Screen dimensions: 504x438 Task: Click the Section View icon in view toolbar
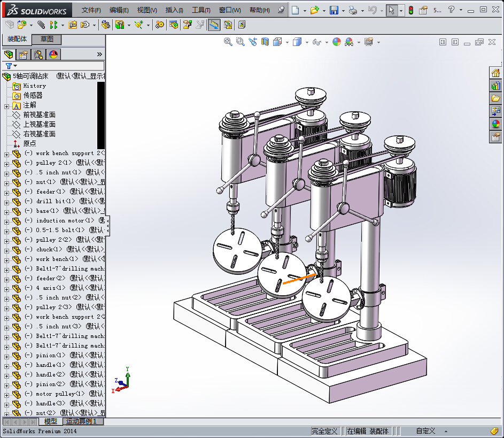265,42
